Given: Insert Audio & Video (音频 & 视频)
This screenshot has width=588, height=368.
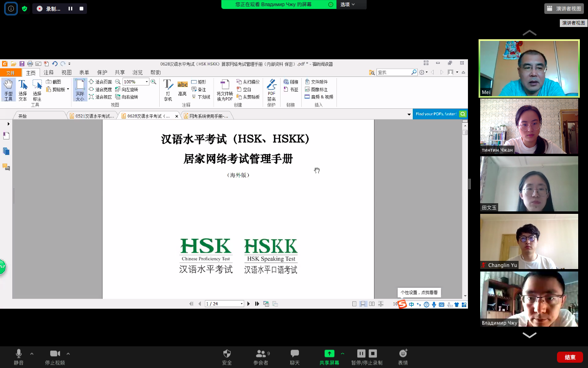Looking at the screenshot, I should (319, 97).
